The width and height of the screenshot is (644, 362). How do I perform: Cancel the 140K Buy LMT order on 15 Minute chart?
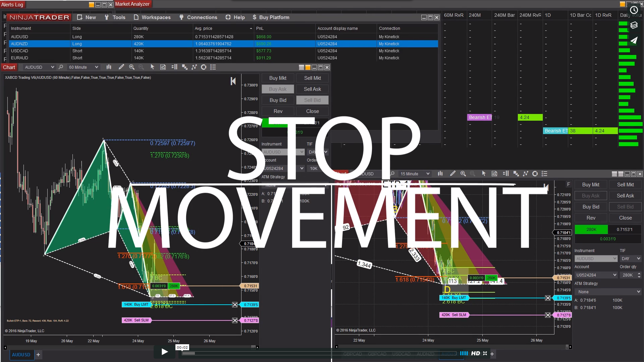pos(548,298)
